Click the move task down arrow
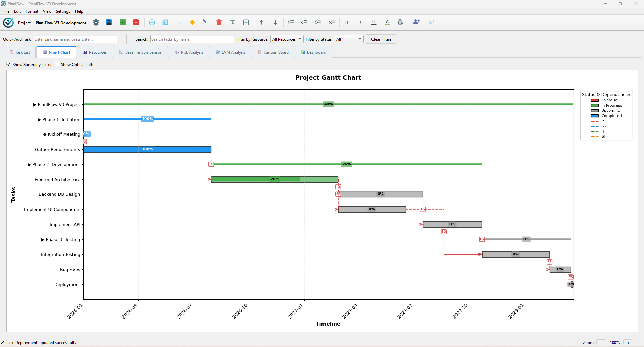The width and height of the screenshot is (644, 347). tap(275, 22)
